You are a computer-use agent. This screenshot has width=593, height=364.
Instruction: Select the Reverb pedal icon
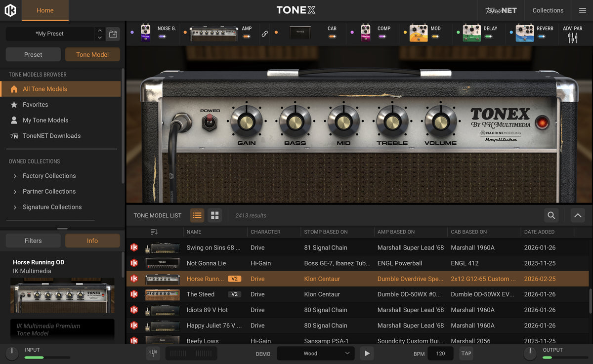click(x=525, y=33)
